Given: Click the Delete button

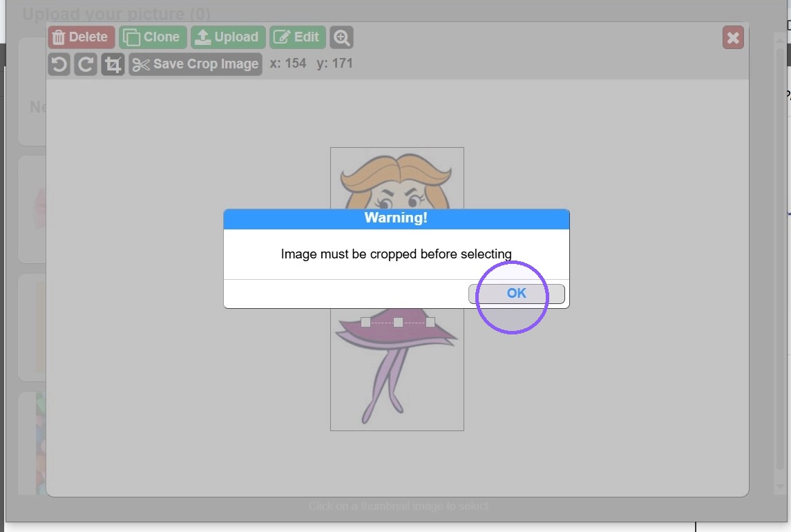Looking at the screenshot, I should tap(82, 37).
